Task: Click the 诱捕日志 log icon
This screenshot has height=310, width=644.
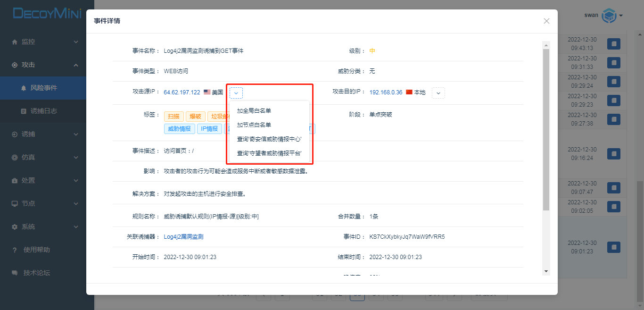Action: coord(24,111)
